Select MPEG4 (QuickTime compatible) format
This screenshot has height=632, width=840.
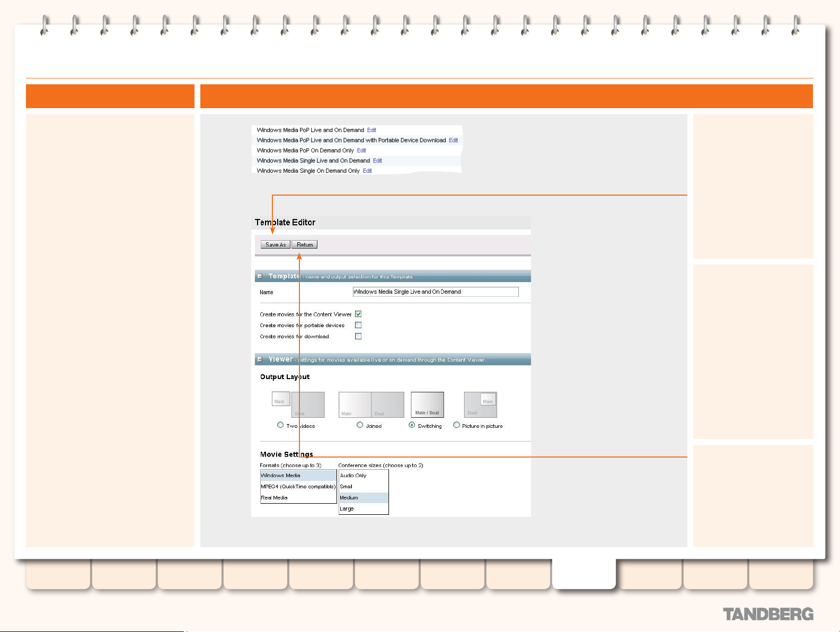(298, 487)
